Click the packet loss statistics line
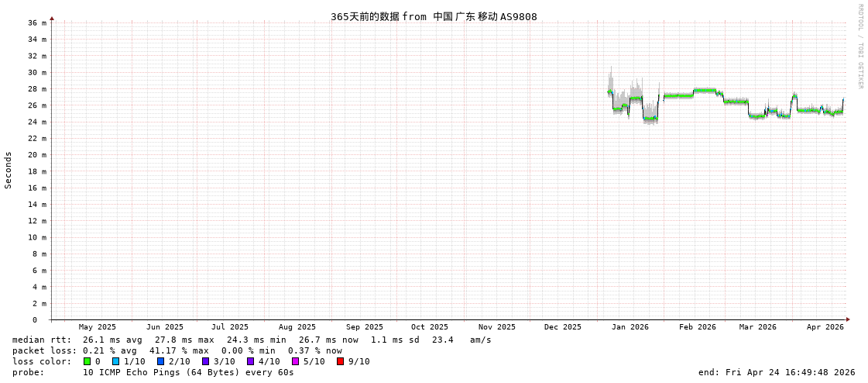 click(x=177, y=350)
